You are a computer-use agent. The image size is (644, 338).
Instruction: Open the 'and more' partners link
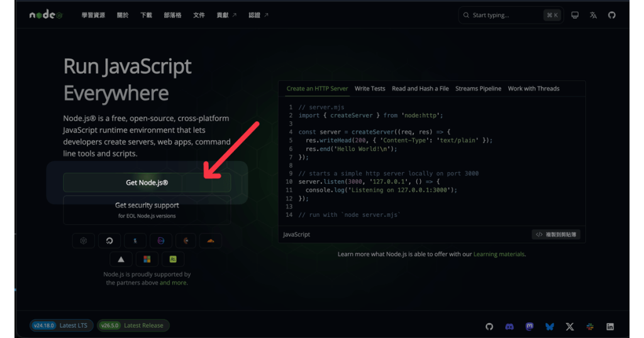173,283
